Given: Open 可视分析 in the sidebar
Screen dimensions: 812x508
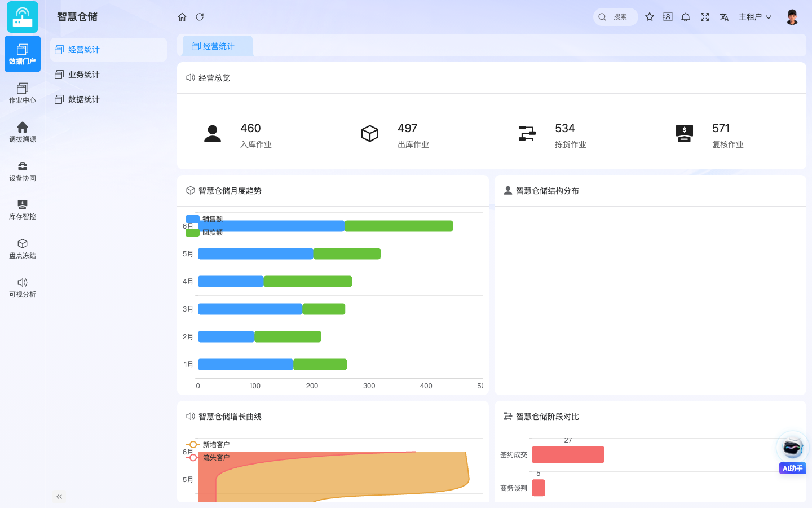Looking at the screenshot, I should point(23,287).
